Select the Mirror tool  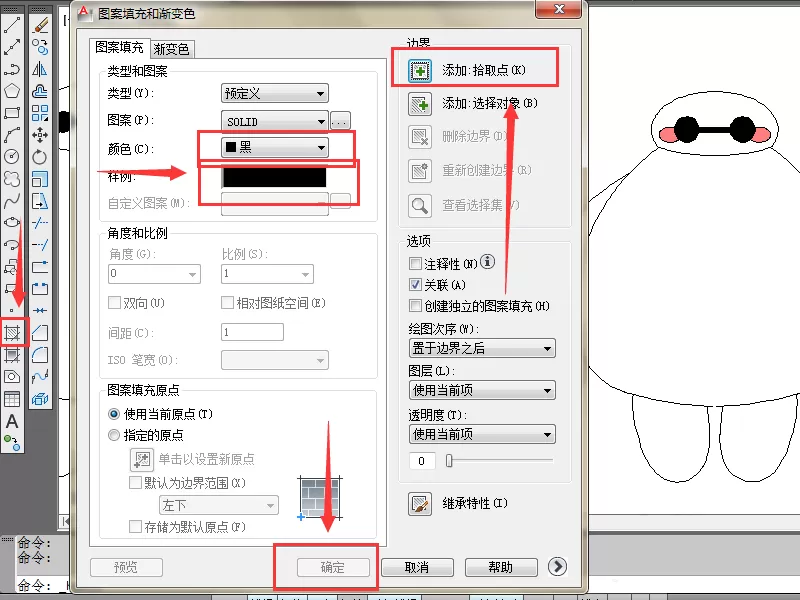pos(40,69)
